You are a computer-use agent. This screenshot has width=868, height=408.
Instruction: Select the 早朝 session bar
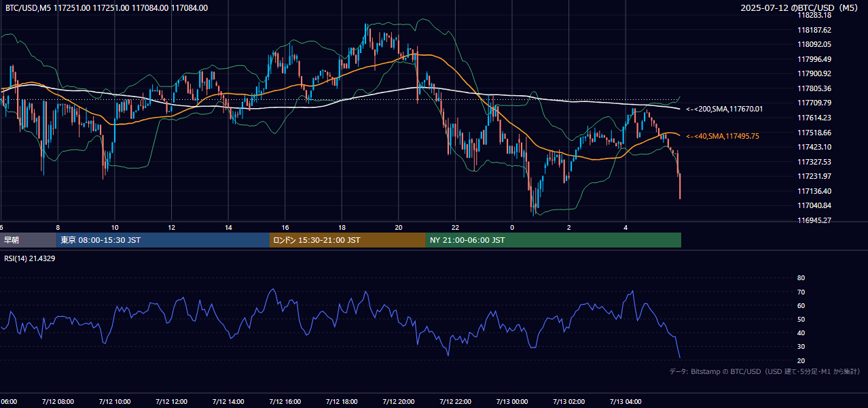pyautogui.click(x=28, y=240)
